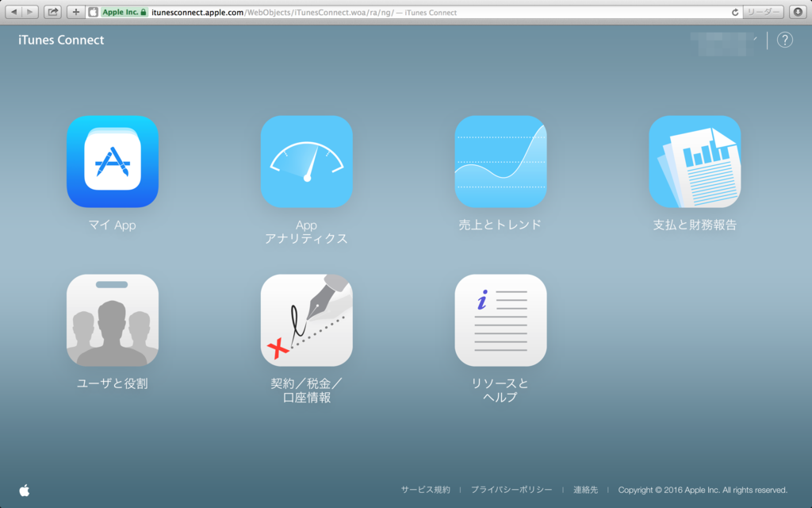812x508 pixels.
Task: Open App アナリティクス gauge icon
Action: click(307, 161)
